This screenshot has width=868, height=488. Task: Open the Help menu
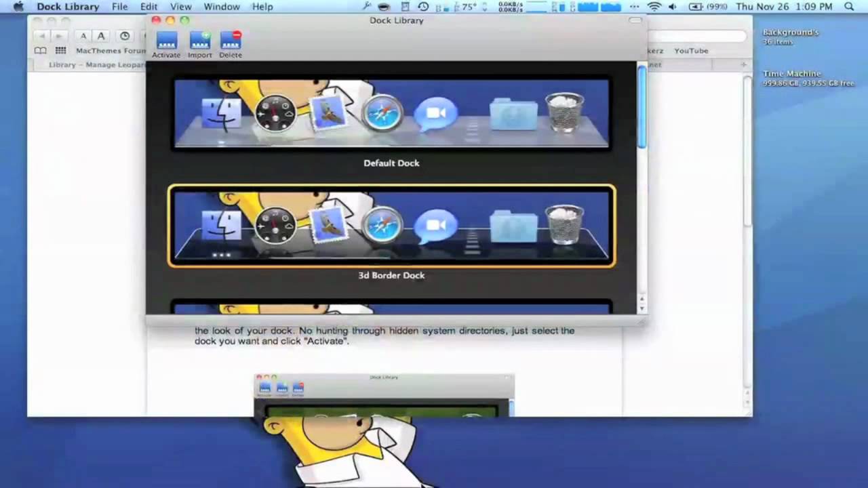click(262, 7)
